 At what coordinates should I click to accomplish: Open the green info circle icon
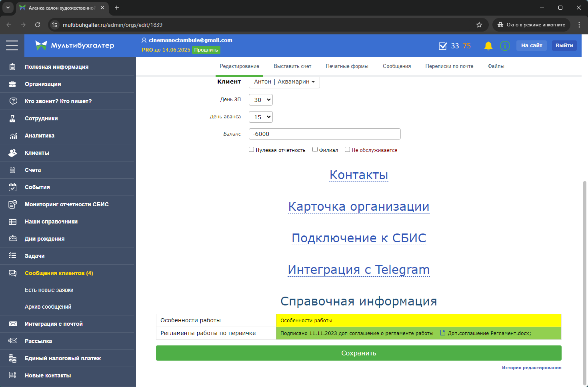point(505,46)
